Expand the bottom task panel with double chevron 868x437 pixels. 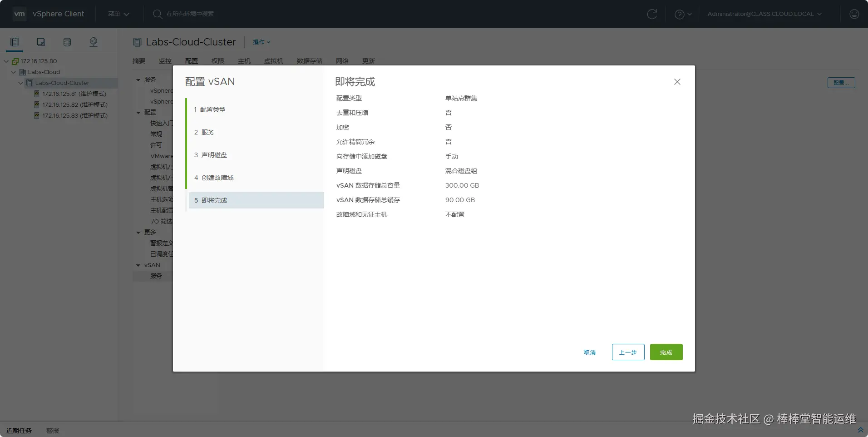tap(860, 430)
